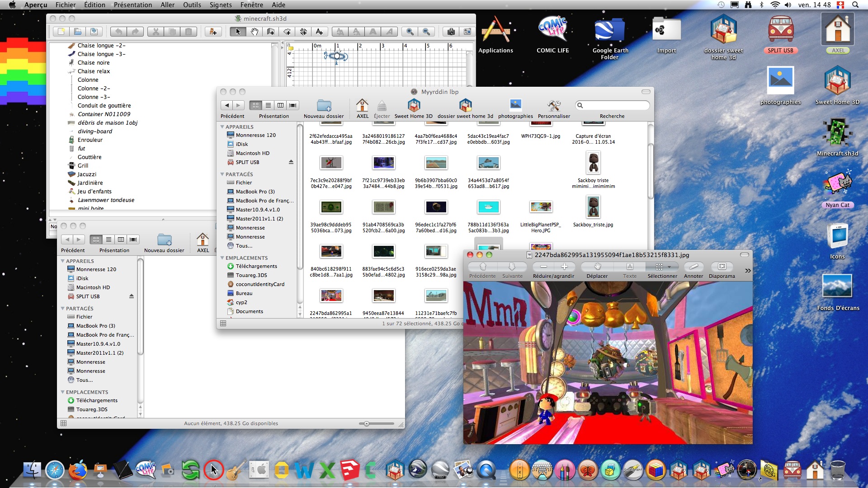The image size is (868, 488).
Task: Select column view mode in Myyrddin lbp window
Action: (x=280, y=105)
